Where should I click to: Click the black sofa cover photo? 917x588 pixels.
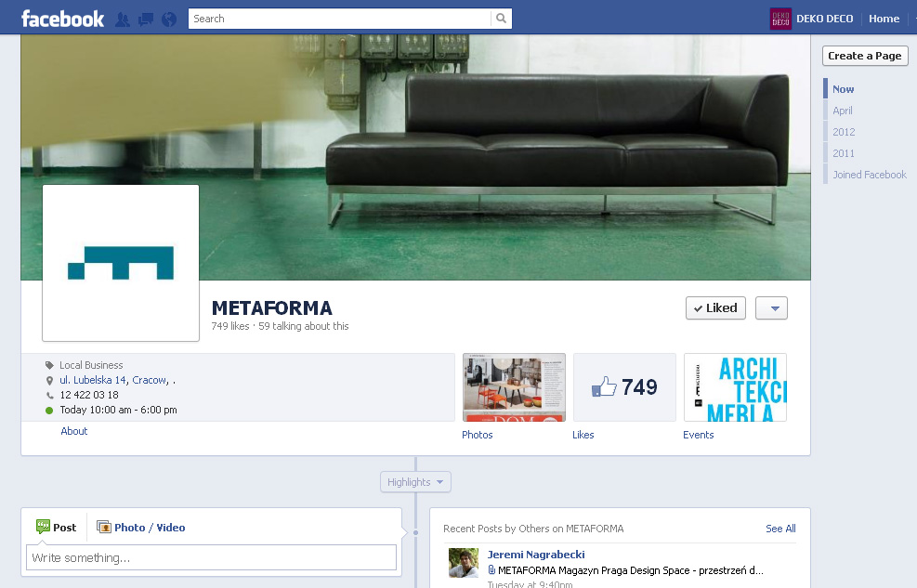pyautogui.click(x=415, y=157)
